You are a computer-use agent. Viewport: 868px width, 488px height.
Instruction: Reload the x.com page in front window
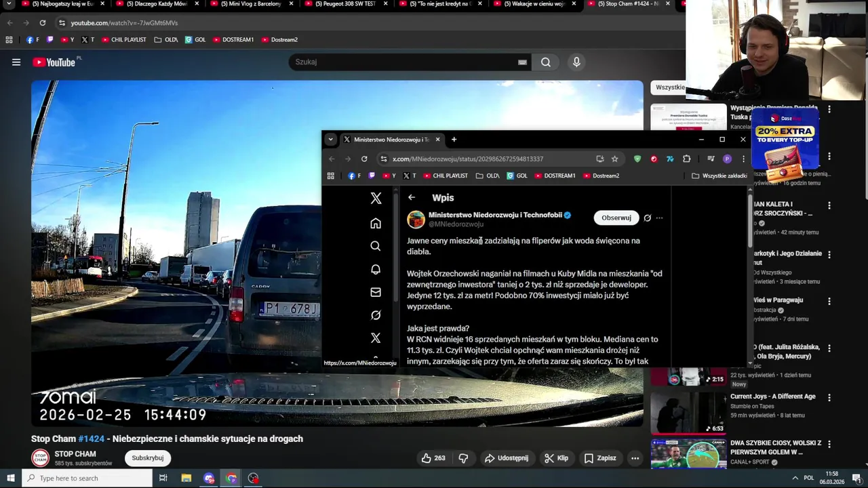pos(364,159)
